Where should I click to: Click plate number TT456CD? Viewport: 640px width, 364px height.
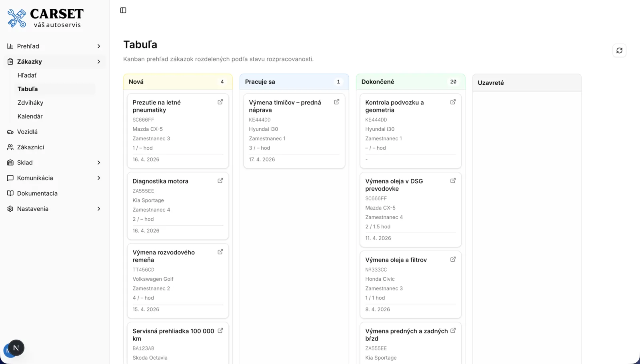[x=143, y=270]
